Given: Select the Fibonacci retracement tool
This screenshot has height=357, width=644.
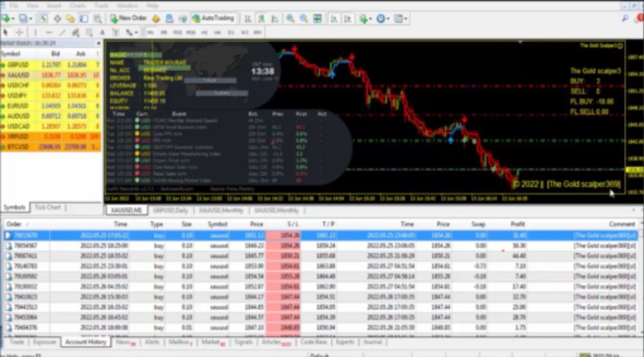Looking at the screenshot, I should point(89,32).
